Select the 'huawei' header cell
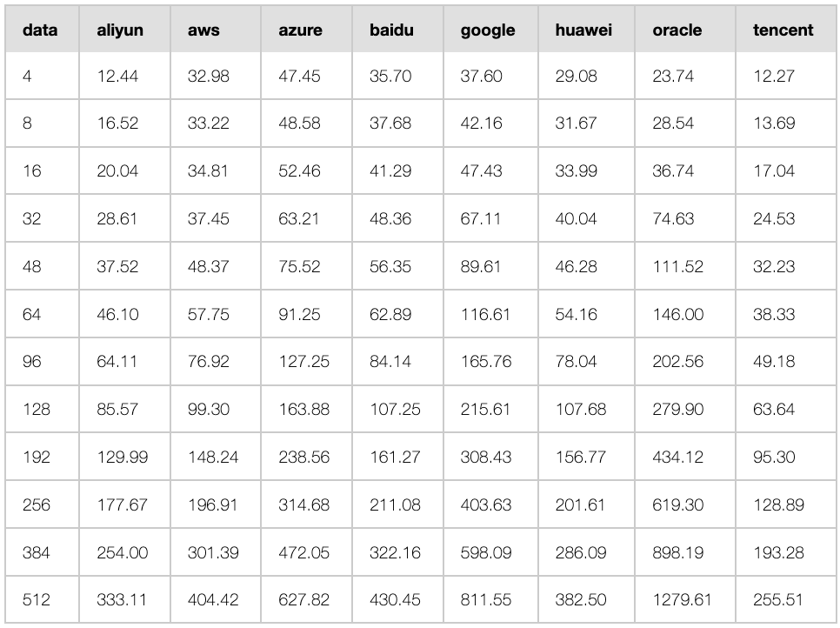The width and height of the screenshot is (840, 628). 587,30
